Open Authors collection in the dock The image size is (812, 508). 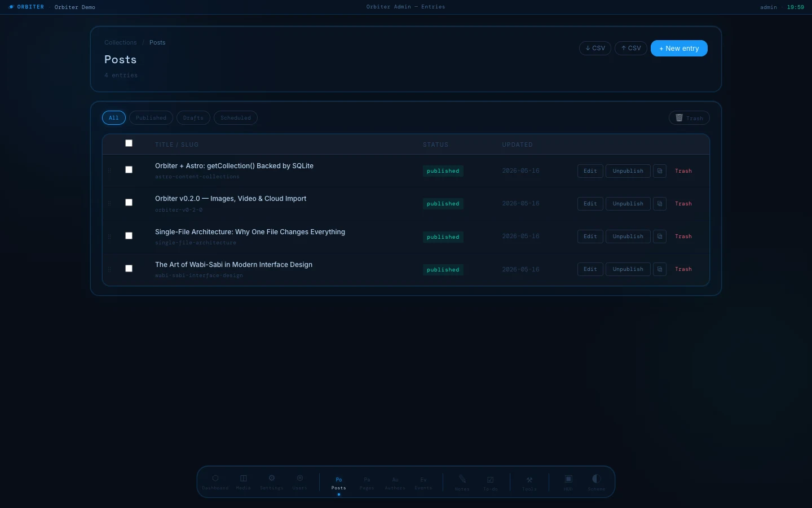point(395,483)
